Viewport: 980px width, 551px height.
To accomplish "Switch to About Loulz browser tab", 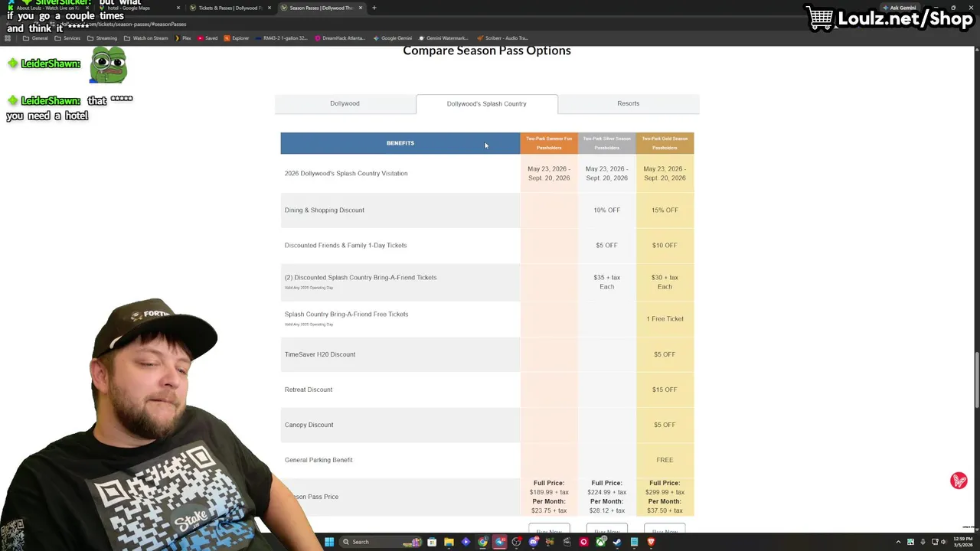I will (50, 8).
